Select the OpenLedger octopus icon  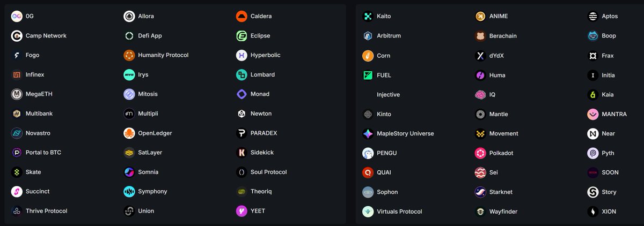coord(129,133)
